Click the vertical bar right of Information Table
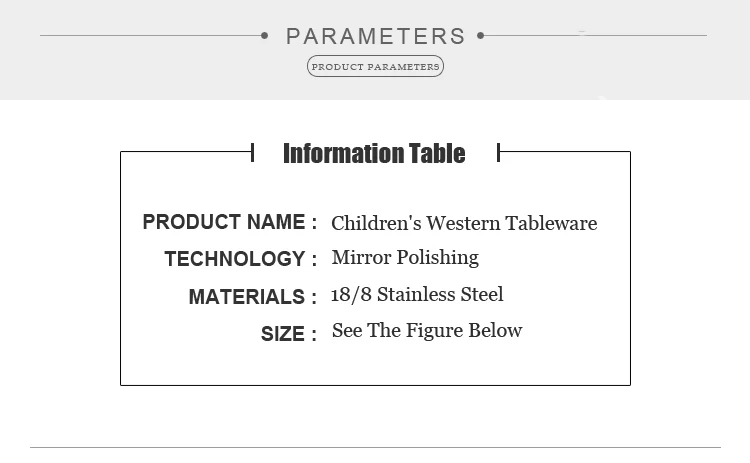 click(x=498, y=152)
